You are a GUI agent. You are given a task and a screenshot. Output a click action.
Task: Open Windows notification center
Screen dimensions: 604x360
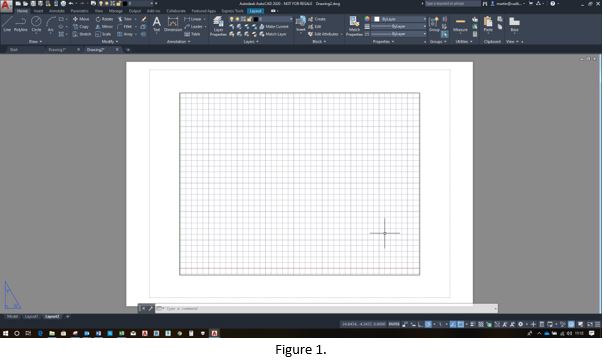592,333
